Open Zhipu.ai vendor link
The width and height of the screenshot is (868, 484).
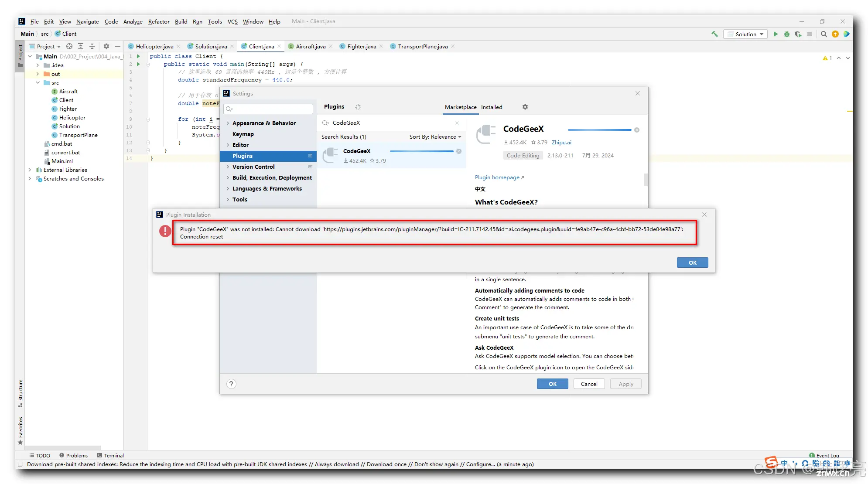(561, 142)
